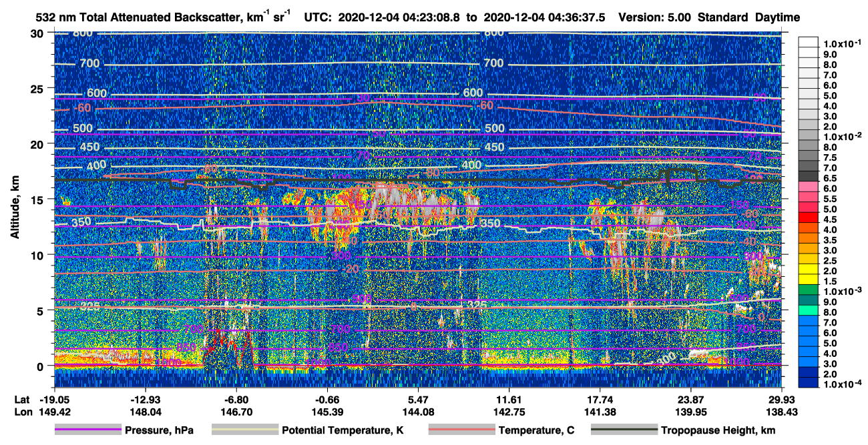Click the 'UTC:' label in title
868x445 pixels.
click(319, 17)
